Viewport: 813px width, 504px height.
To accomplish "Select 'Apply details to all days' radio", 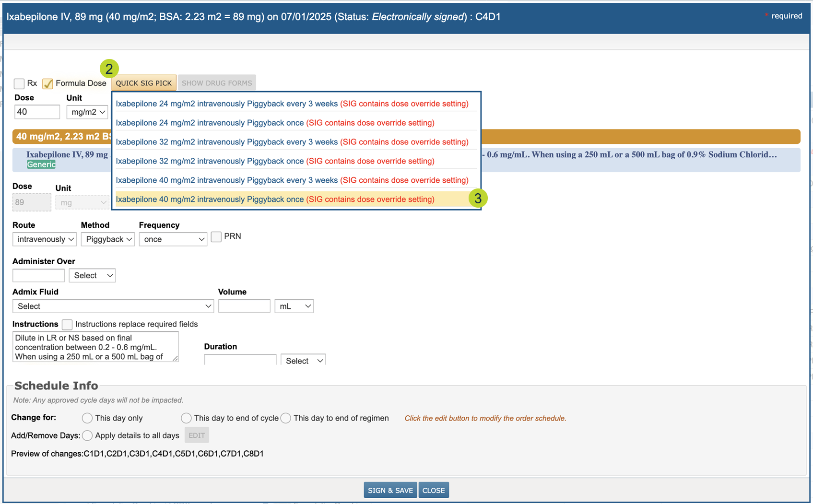I will point(87,435).
